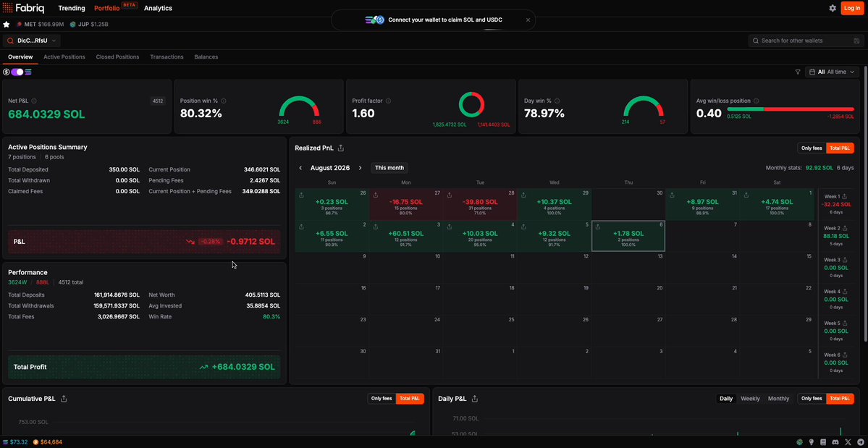Click the saved wallets icon in search box
Viewport: 868px width, 448px height.
[856, 41]
